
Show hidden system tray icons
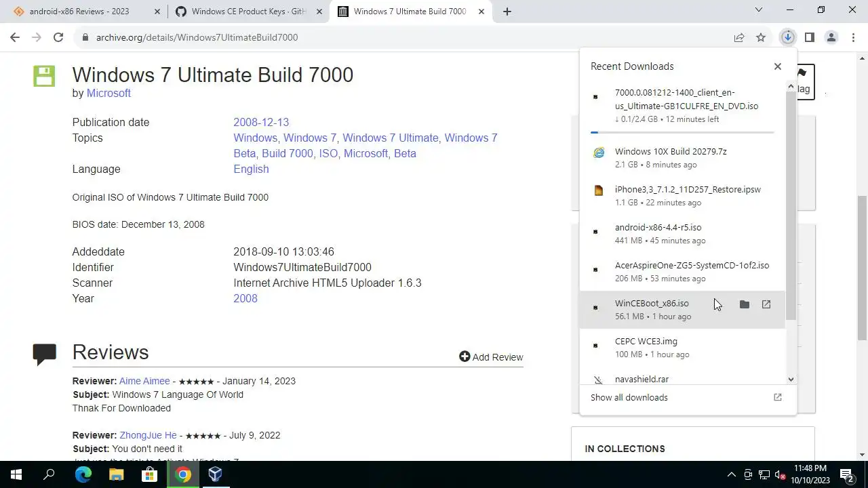(x=731, y=474)
